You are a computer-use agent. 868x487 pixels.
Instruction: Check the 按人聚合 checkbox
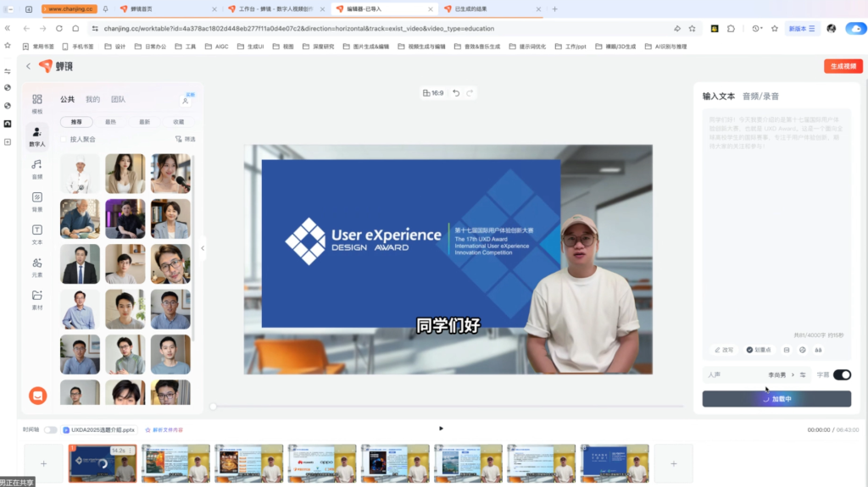(x=64, y=139)
